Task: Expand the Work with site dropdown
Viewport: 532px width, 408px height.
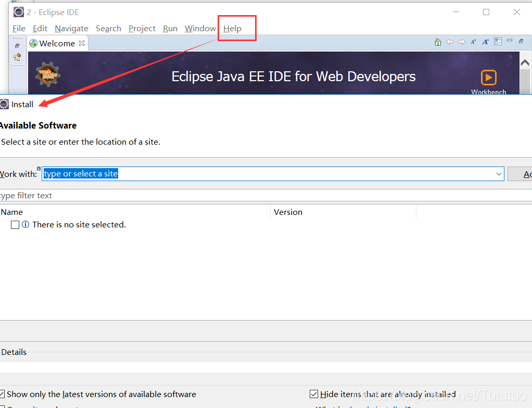Action: click(x=499, y=174)
